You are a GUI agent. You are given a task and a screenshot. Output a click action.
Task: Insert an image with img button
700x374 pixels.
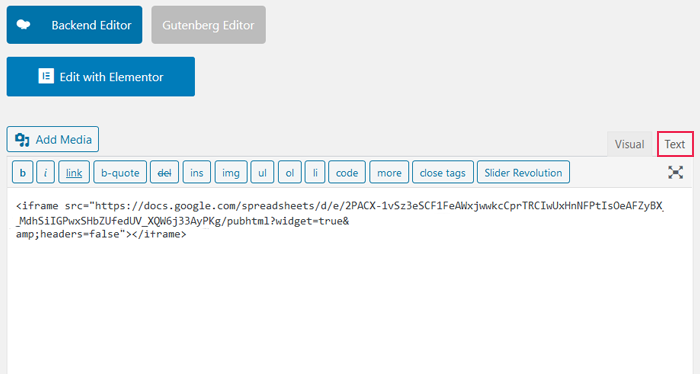[231, 172]
